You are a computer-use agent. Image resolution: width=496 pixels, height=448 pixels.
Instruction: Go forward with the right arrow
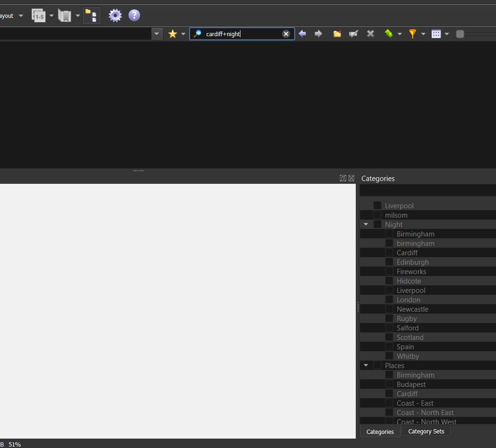coord(319,34)
